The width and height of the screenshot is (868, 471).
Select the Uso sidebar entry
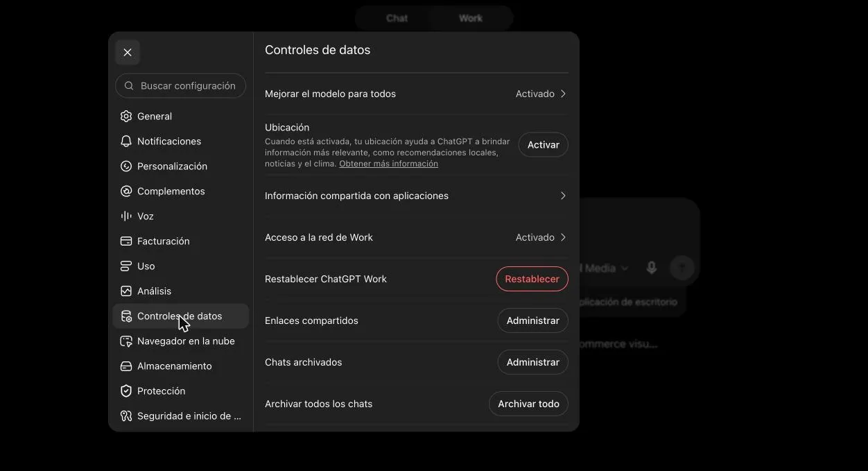point(181,266)
